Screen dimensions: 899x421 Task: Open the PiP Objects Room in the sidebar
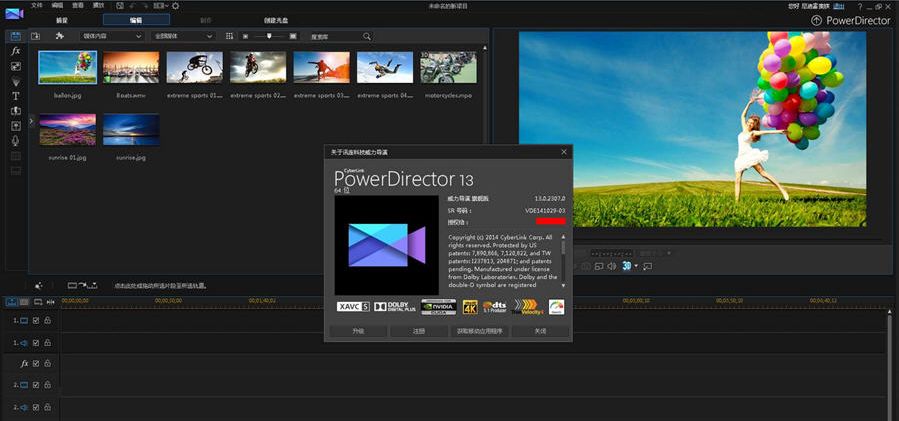16,66
